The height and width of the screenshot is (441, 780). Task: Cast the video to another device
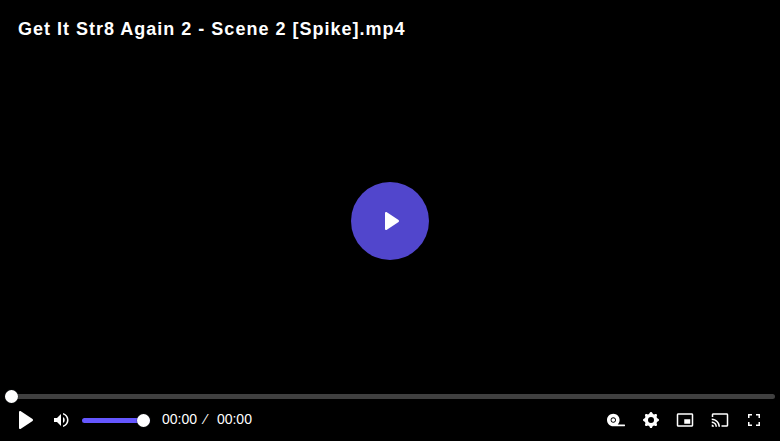(x=720, y=420)
